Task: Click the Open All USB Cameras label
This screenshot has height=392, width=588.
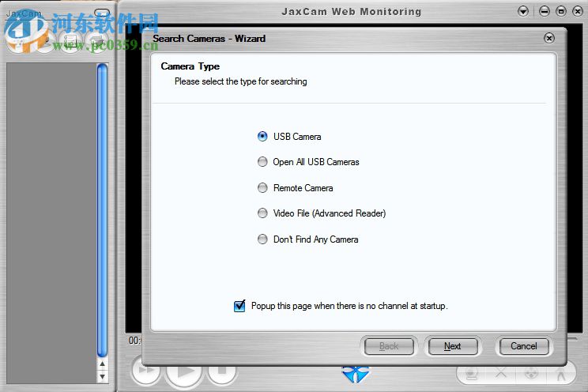Action: pyautogui.click(x=316, y=162)
